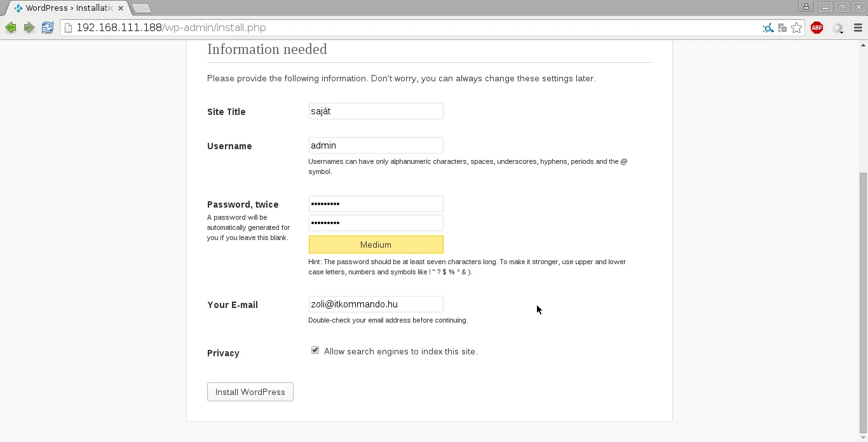Click the Privacy label

pyautogui.click(x=223, y=353)
